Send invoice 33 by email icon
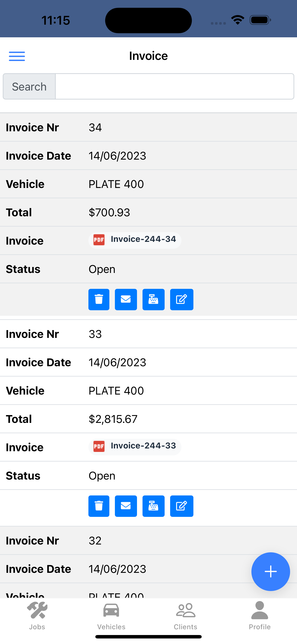297x644 pixels. click(126, 506)
